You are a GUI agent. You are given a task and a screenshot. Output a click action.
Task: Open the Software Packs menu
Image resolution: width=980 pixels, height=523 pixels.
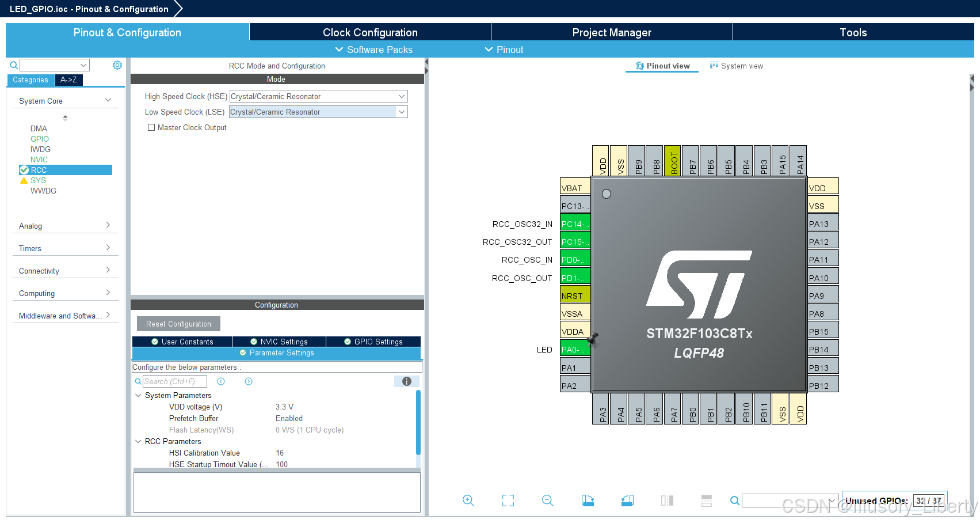click(373, 50)
